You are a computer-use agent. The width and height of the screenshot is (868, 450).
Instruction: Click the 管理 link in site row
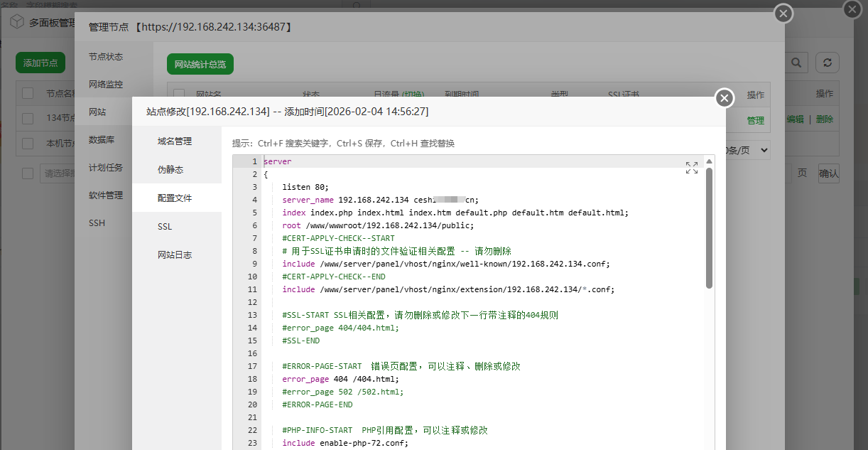point(755,121)
